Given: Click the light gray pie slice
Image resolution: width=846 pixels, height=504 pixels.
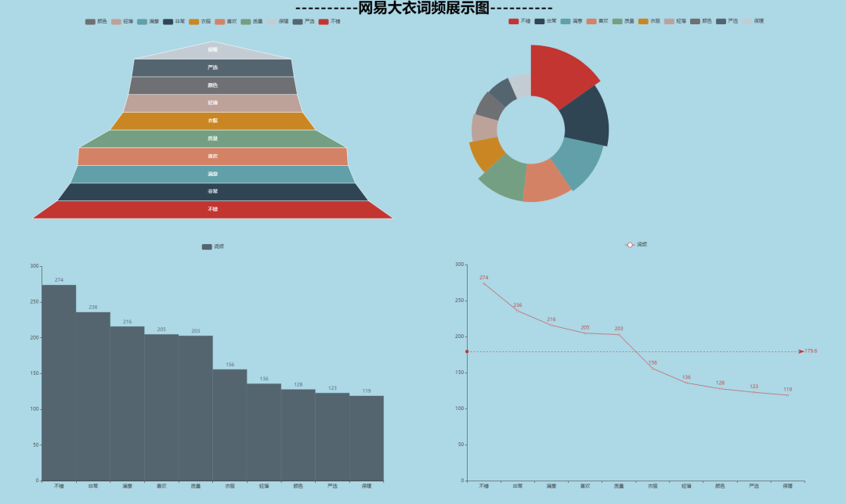Looking at the screenshot, I should point(521,86).
